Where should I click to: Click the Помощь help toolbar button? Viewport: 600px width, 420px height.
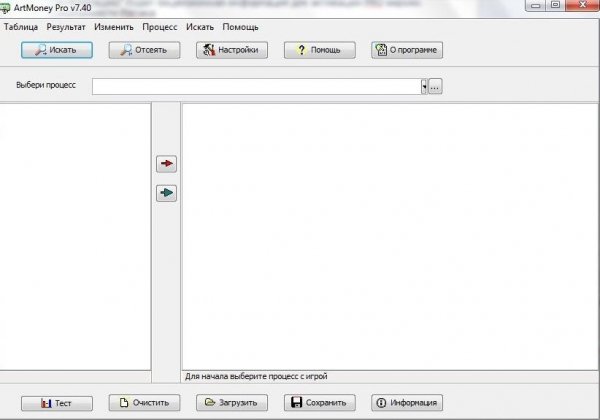coord(320,50)
